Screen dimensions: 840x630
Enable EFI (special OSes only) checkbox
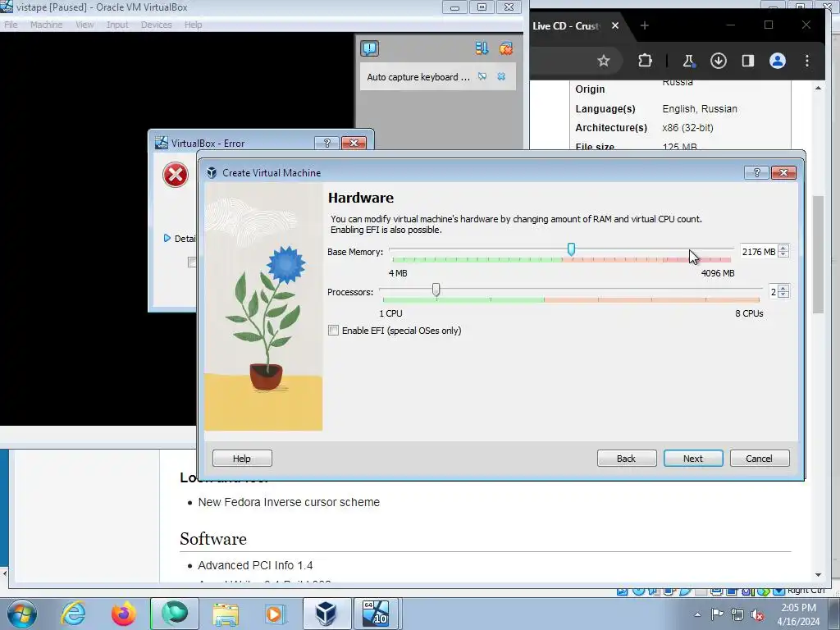coord(333,331)
